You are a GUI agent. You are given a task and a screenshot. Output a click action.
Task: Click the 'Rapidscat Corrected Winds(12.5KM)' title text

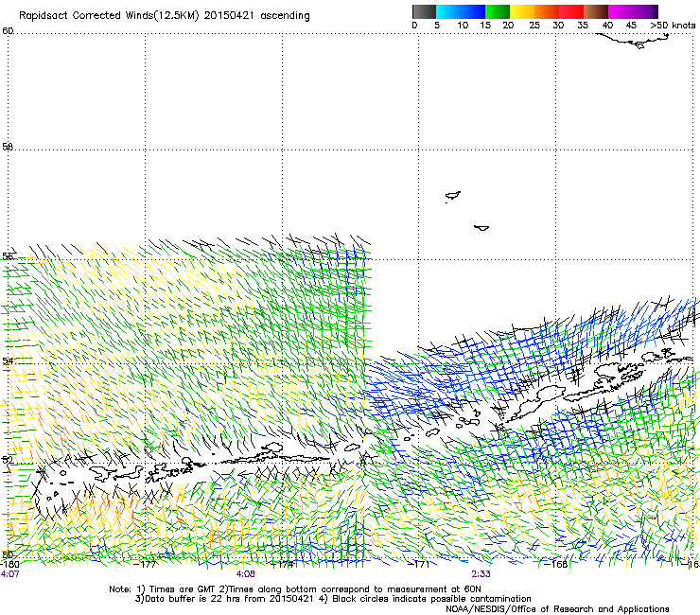[109, 16]
